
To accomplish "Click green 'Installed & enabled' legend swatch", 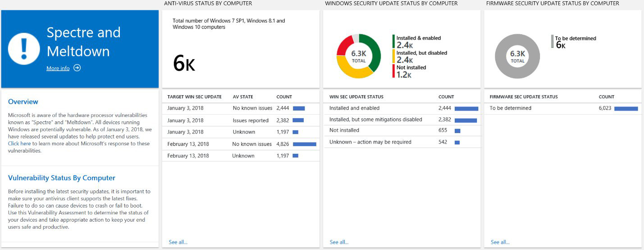I will click(394, 42).
